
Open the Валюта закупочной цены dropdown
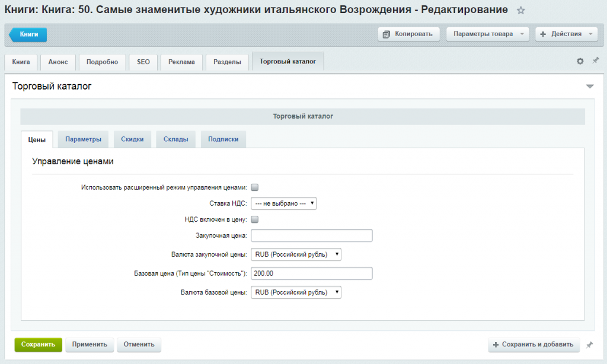[296, 254]
